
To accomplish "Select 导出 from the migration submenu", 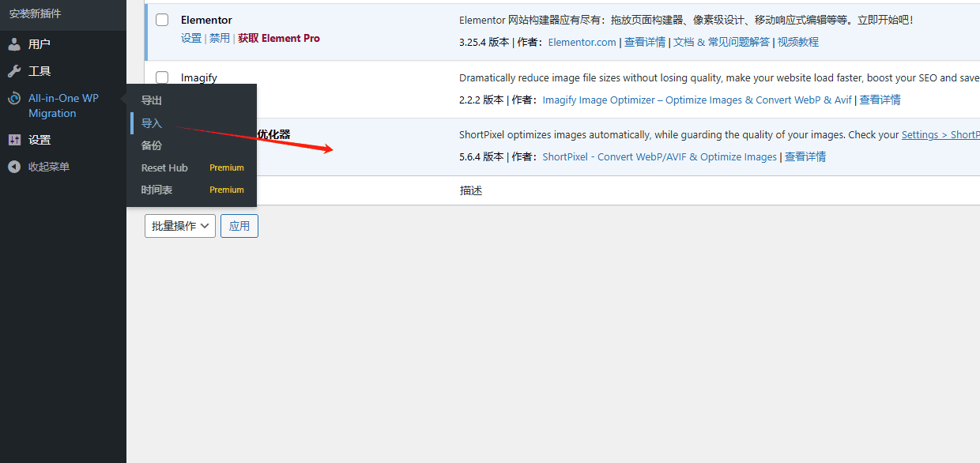I will pos(152,100).
